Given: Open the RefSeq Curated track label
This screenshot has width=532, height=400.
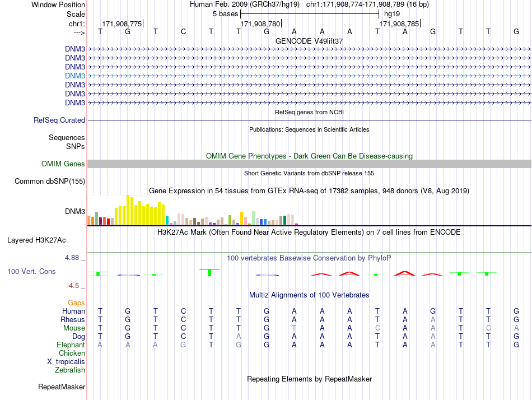Looking at the screenshot, I should coord(59,120).
